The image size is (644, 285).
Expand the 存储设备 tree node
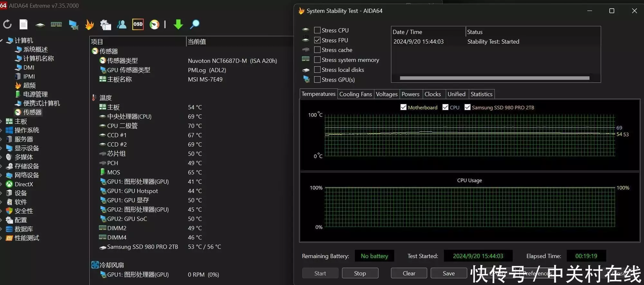(1, 166)
